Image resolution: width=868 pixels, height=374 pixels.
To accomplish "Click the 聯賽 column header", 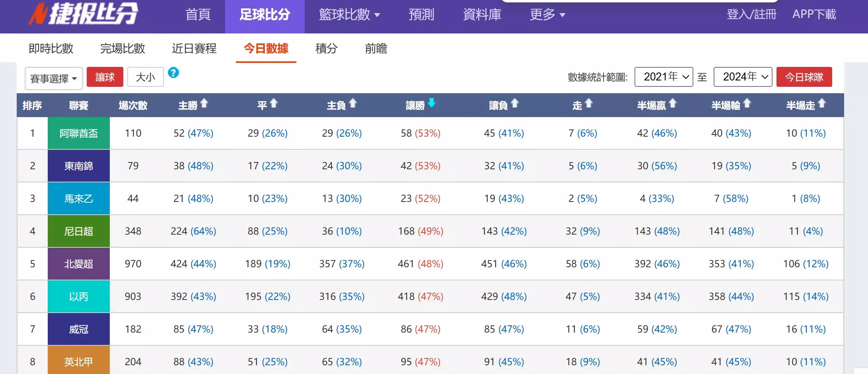I will click(x=79, y=106).
